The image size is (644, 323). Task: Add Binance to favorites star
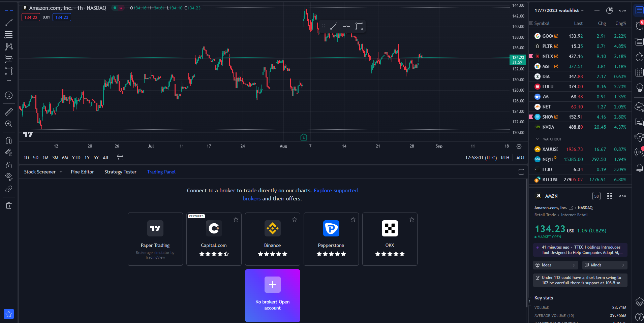(295, 220)
